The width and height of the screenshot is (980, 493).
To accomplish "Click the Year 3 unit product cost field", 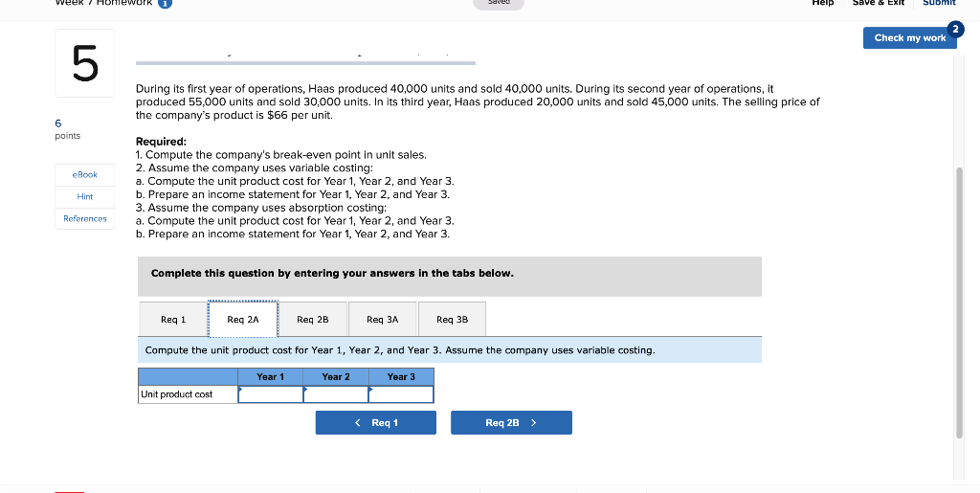I will click(x=401, y=394).
